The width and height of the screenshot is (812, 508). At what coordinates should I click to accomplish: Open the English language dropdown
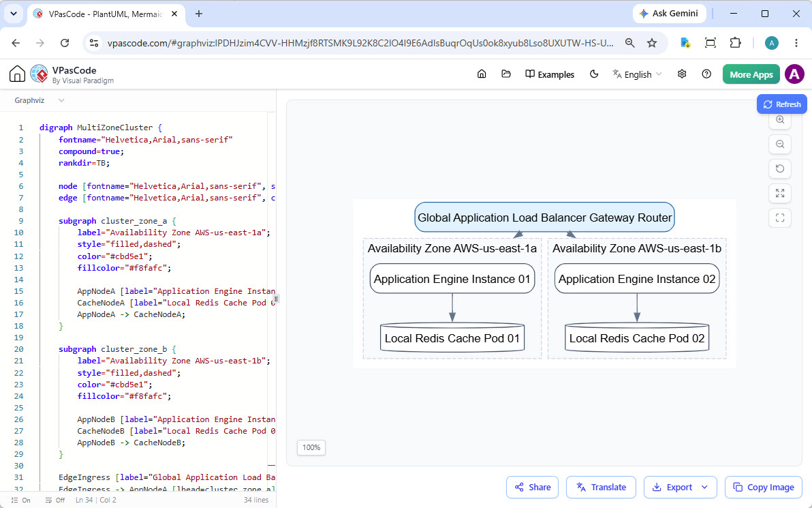click(x=638, y=74)
